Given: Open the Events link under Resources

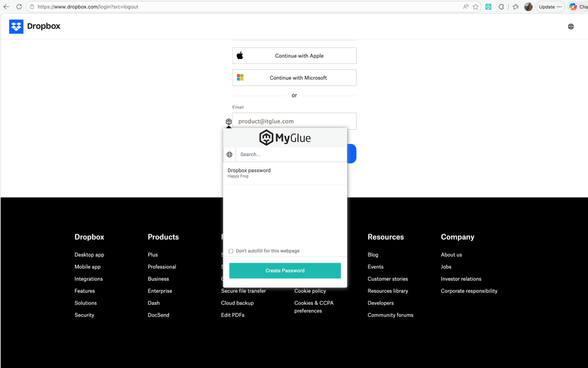Looking at the screenshot, I should pos(375,267).
